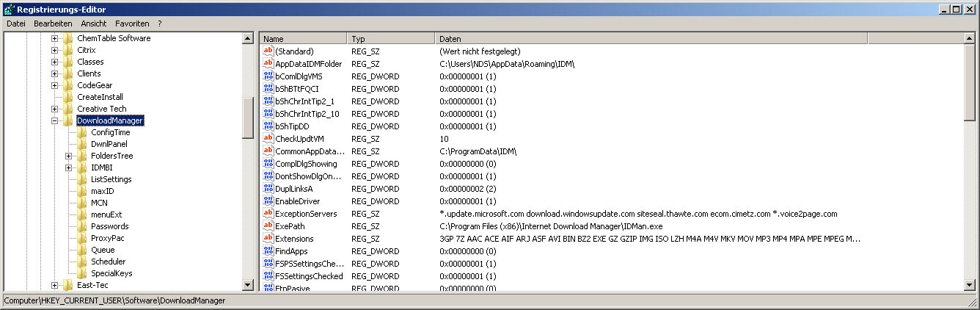Sort values by the Name column header
Screen dimensions: 980x310
[x=303, y=38]
